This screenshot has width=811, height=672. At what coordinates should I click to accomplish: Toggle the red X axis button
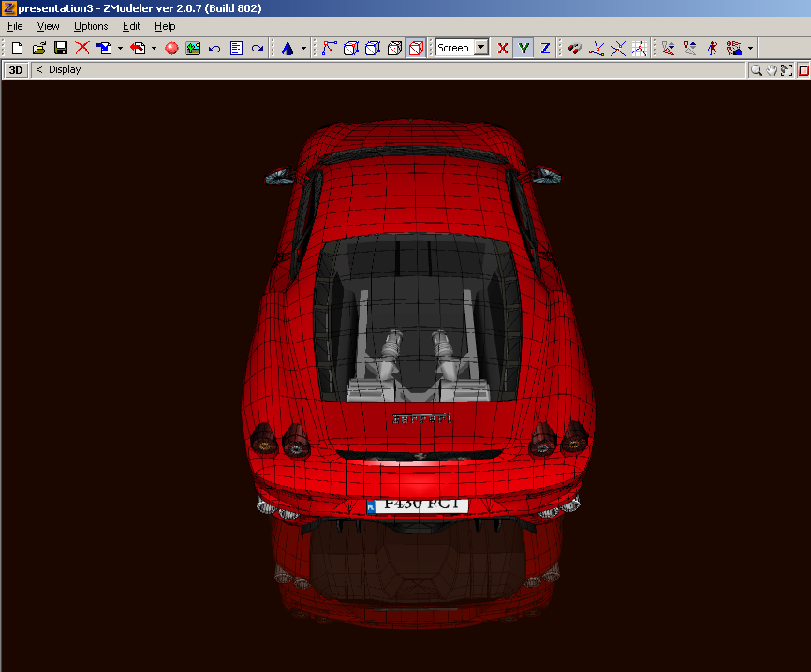(x=502, y=48)
